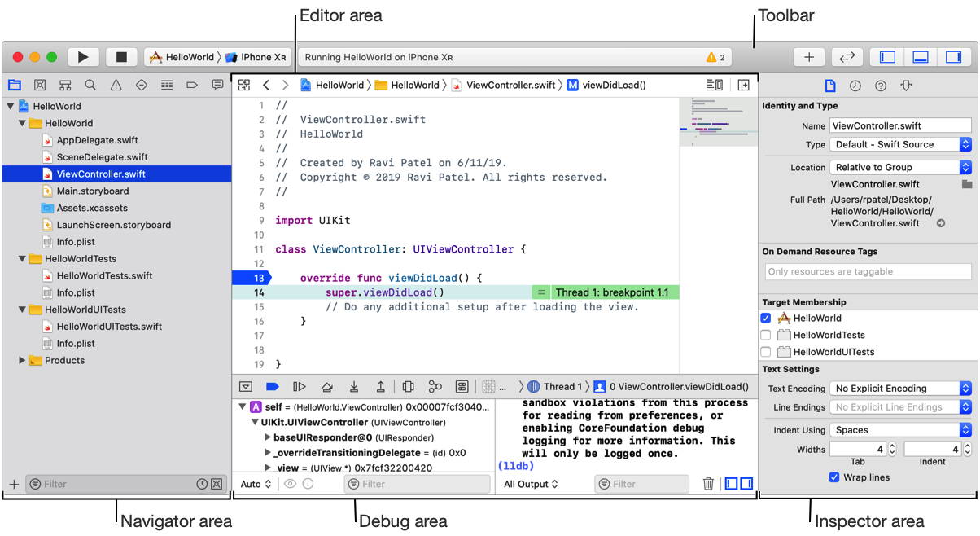
Task: Open the Test navigator diamond icon
Action: coord(141,85)
